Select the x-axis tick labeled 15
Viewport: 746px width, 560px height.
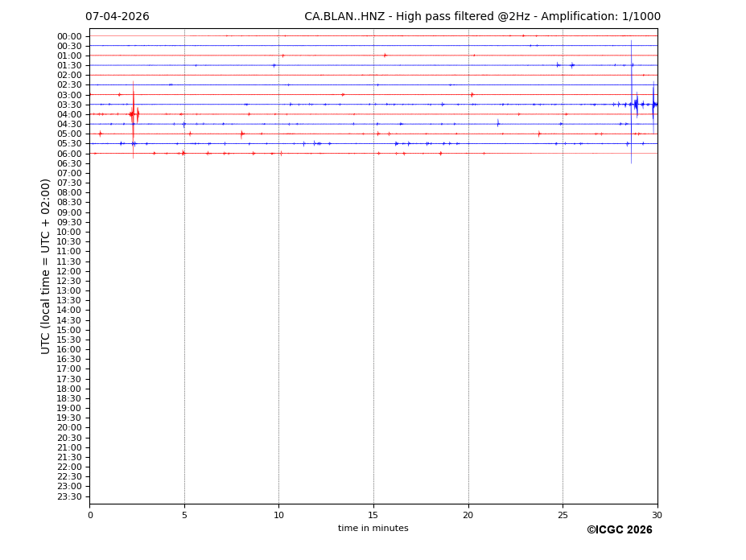coord(373,515)
